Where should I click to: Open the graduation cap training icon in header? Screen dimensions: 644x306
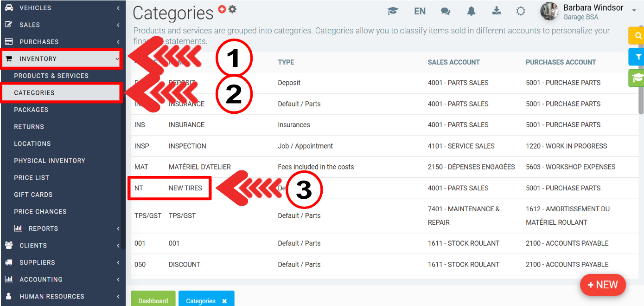tap(393, 11)
